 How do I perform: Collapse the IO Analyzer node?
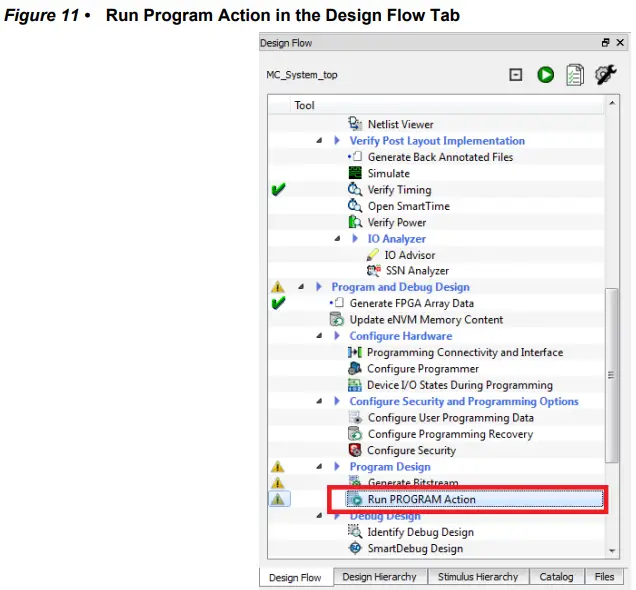tap(338, 239)
